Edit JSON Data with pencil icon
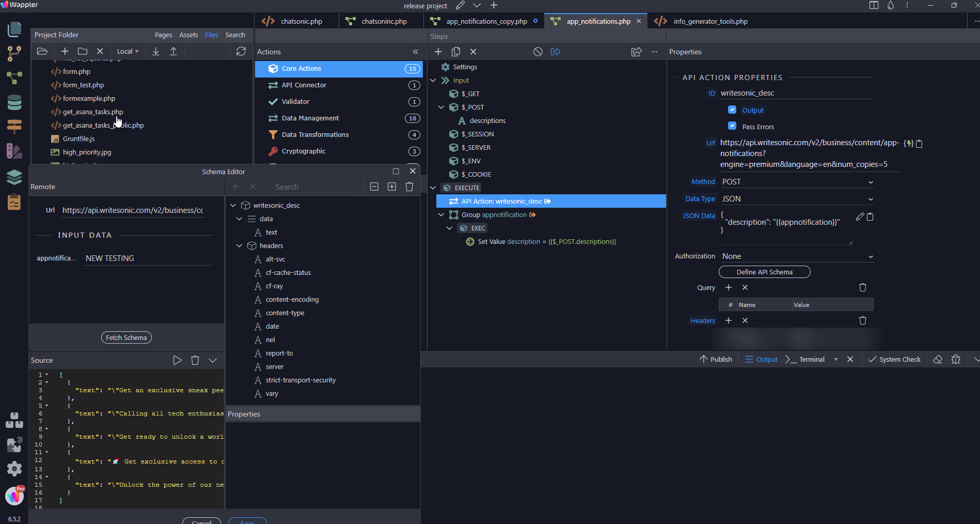Screen dimensions: 980x524 [860, 217]
